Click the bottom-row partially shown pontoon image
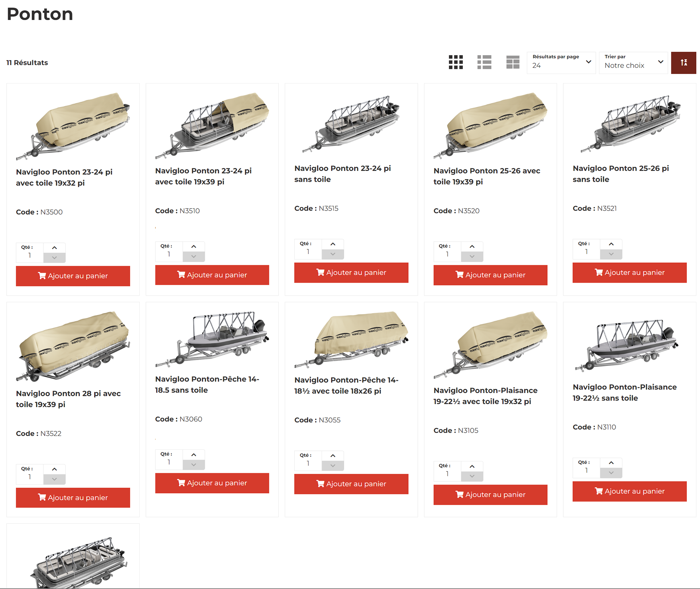 [78, 562]
